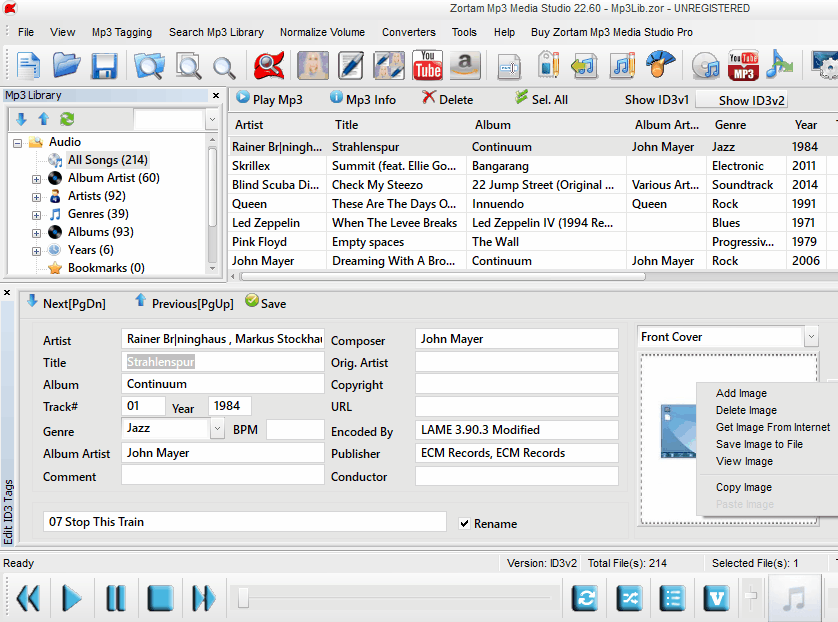
Task: Pause the player
Action: coord(115,598)
